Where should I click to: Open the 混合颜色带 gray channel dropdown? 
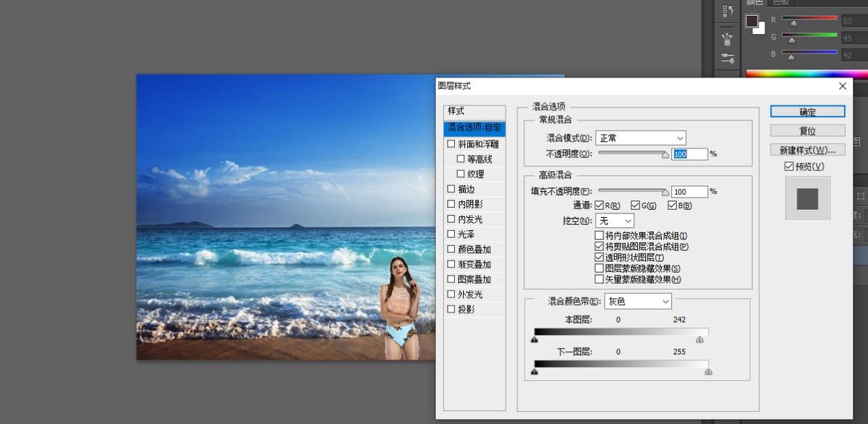pyautogui.click(x=637, y=301)
